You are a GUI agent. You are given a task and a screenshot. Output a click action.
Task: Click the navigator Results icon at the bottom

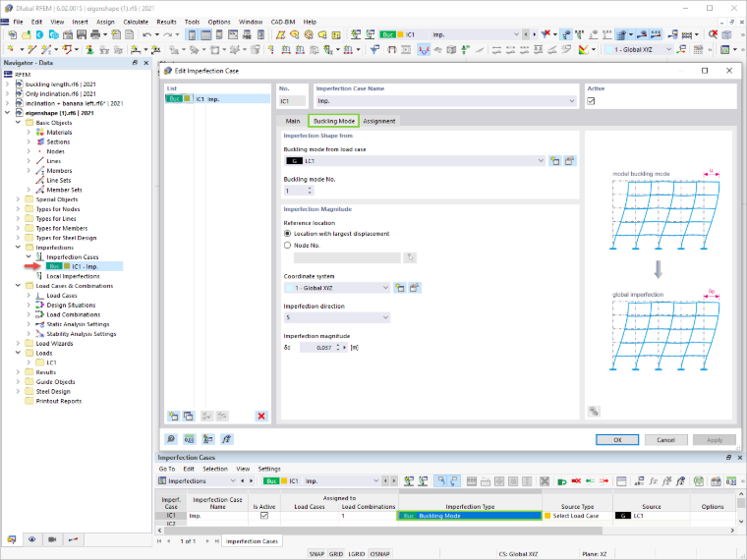pyautogui.click(x=73, y=539)
